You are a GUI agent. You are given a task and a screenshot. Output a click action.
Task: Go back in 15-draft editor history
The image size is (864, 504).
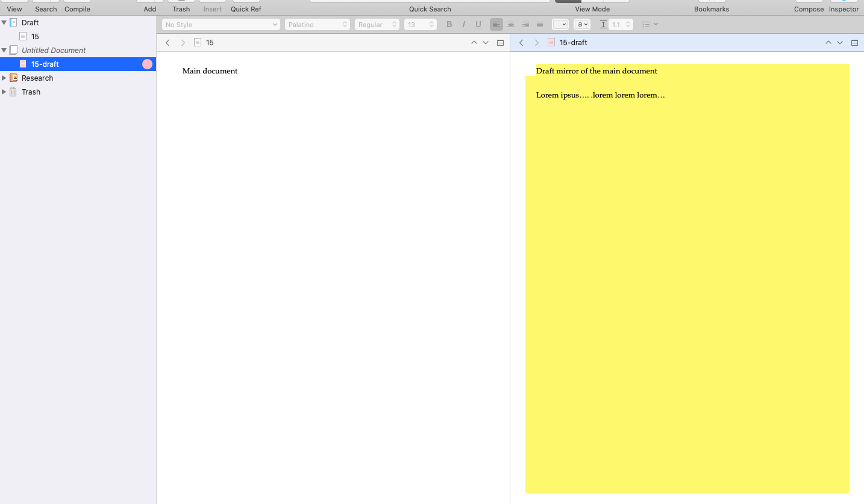click(x=521, y=43)
